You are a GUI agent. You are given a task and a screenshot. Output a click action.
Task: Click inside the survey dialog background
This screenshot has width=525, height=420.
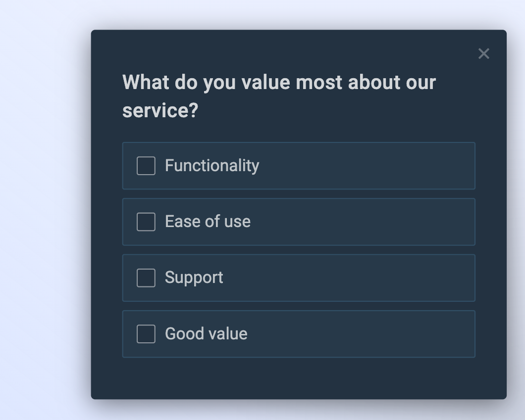[x=298, y=376]
